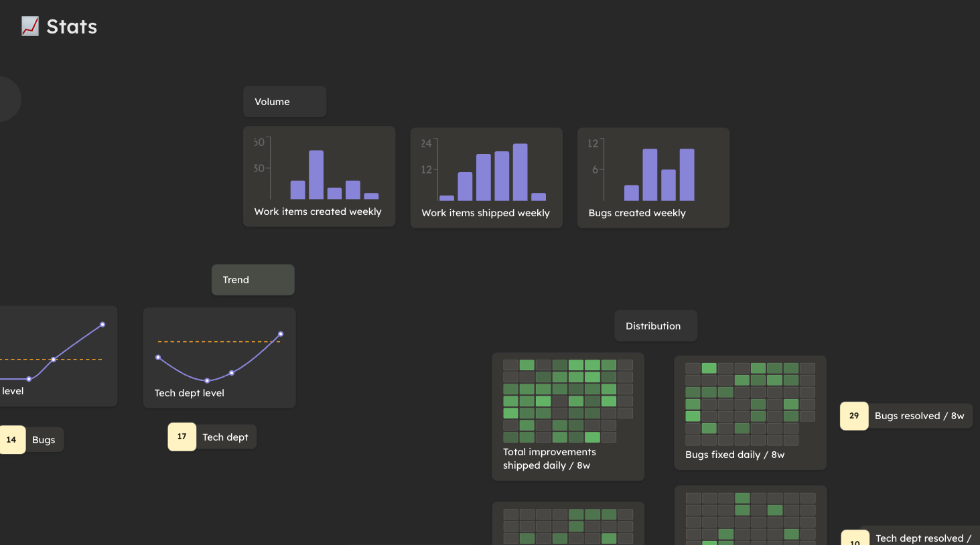Click the 14 Bugs count badge

coord(12,440)
